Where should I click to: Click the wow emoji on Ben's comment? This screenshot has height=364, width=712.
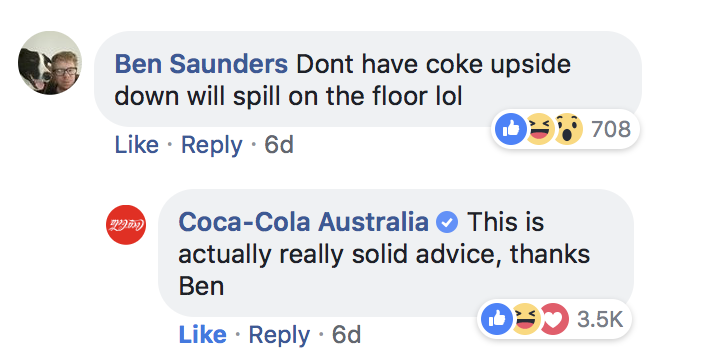tap(568, 129)
